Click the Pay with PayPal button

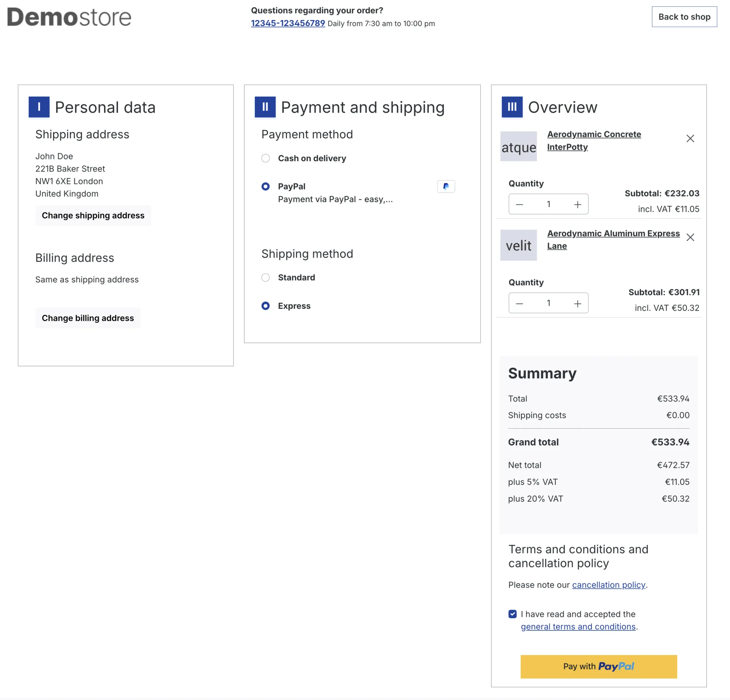(x=598, y=666)
